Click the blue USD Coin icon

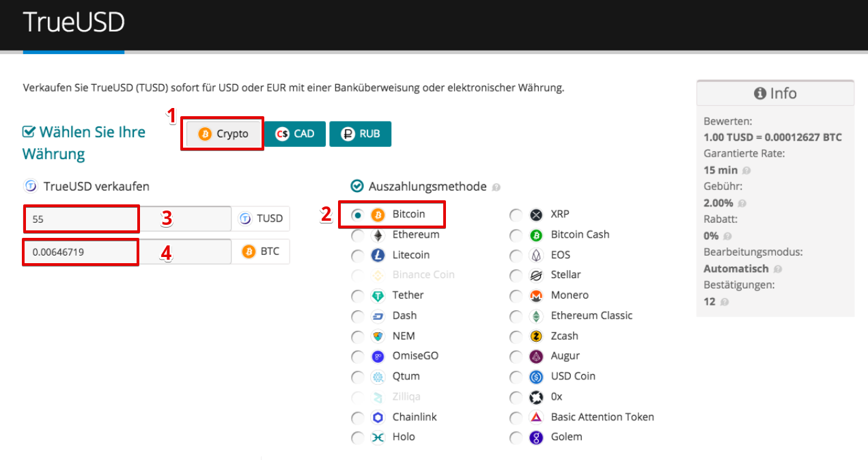(x=536, y=377)
